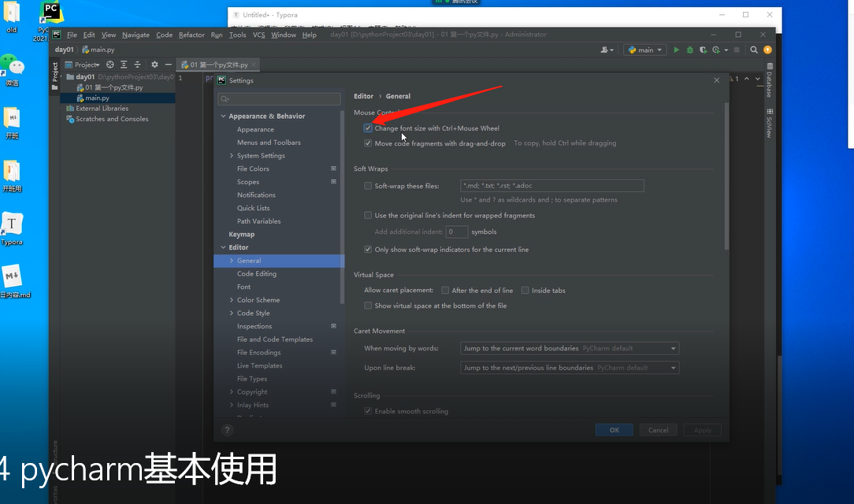Enable After the end of line checkbox
Viewport: 854px width, 504px height.
pos(445,291)
